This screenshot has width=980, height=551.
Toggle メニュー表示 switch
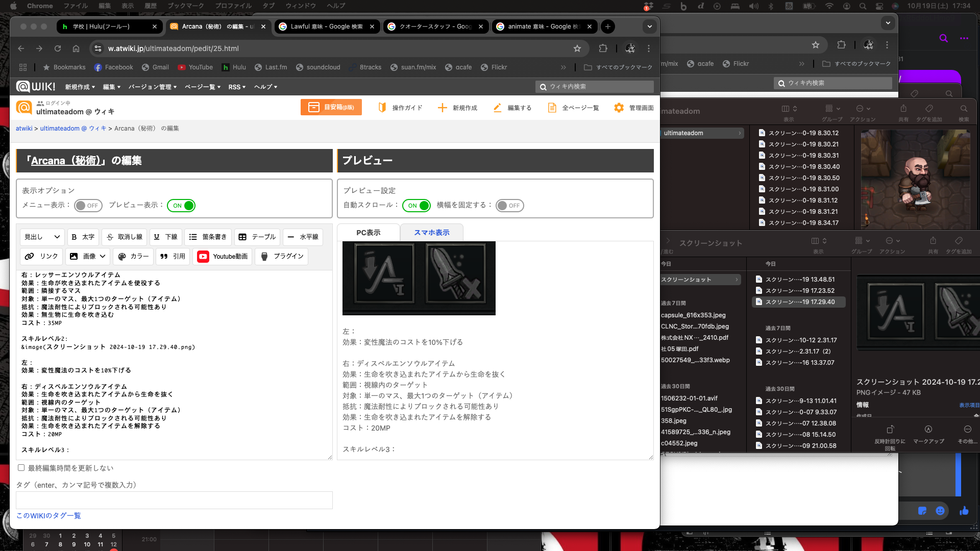point(88,206)
